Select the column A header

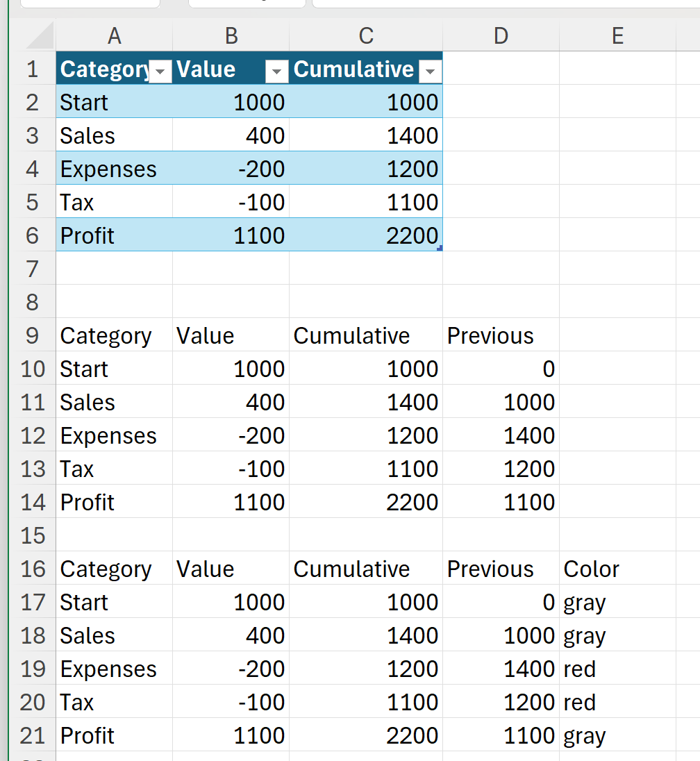[114, 36]
